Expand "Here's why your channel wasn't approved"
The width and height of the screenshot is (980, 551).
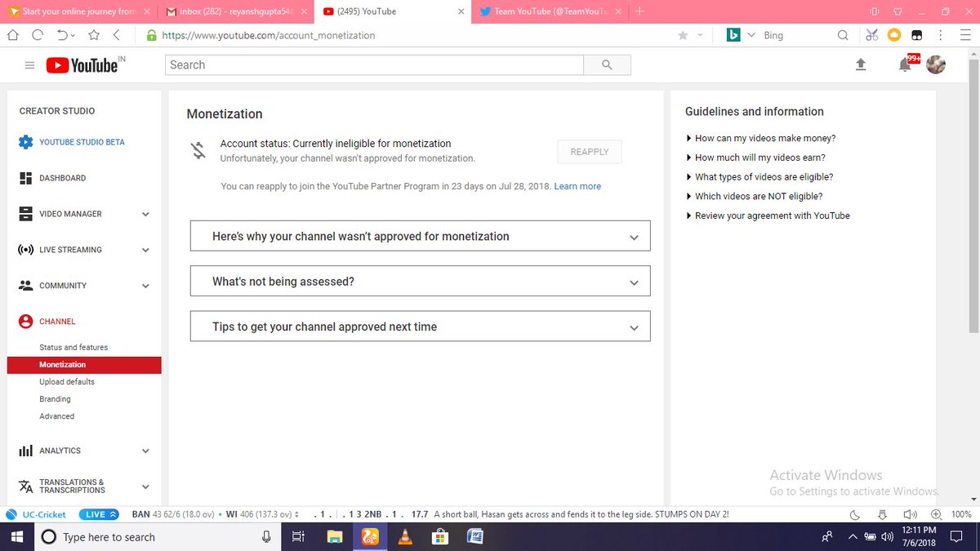click(420, 236)
